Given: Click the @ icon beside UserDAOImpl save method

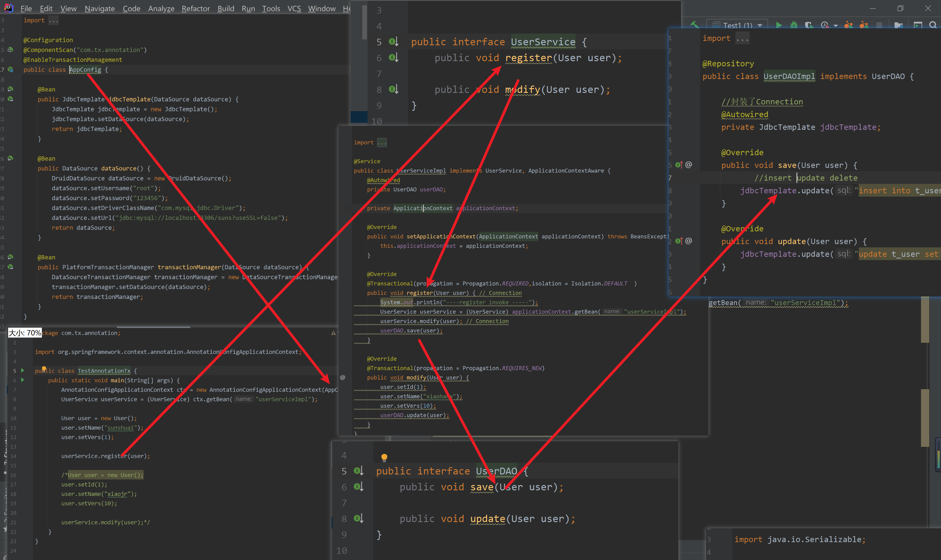Looking at the screenshot, I should pos(688,165).
